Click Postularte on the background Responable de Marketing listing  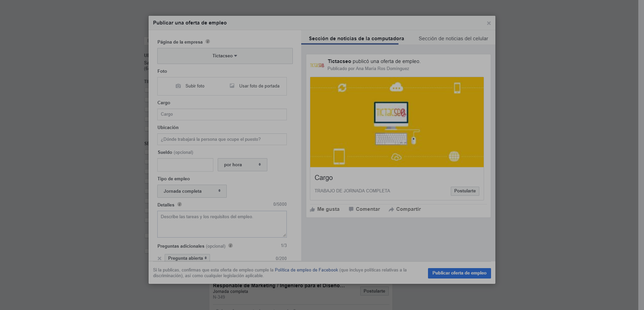click(x=374, y=291)
